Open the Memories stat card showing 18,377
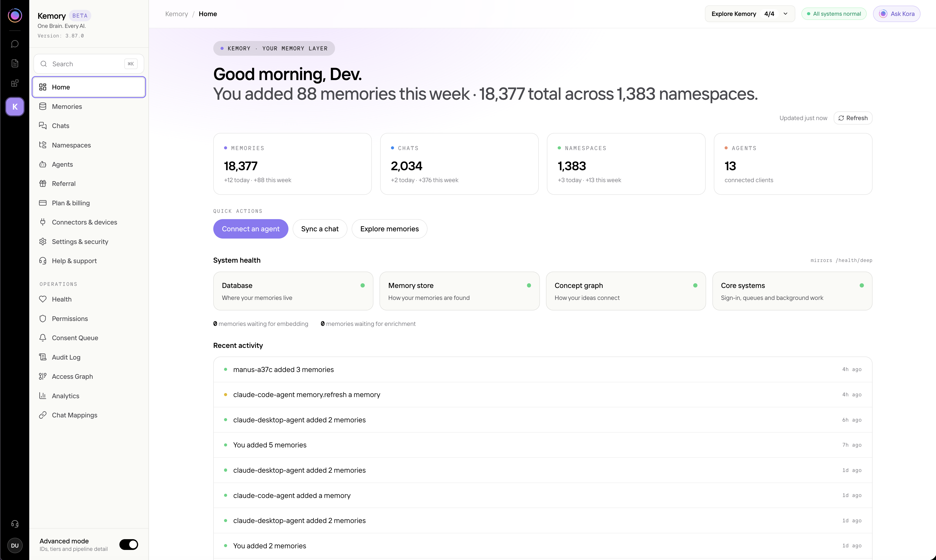The height and width of the screenshot is (560, 936). click(292, 164)
